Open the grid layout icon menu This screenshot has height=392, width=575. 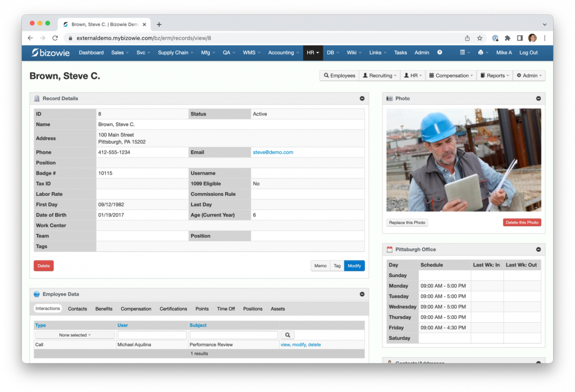pos(463,52)
